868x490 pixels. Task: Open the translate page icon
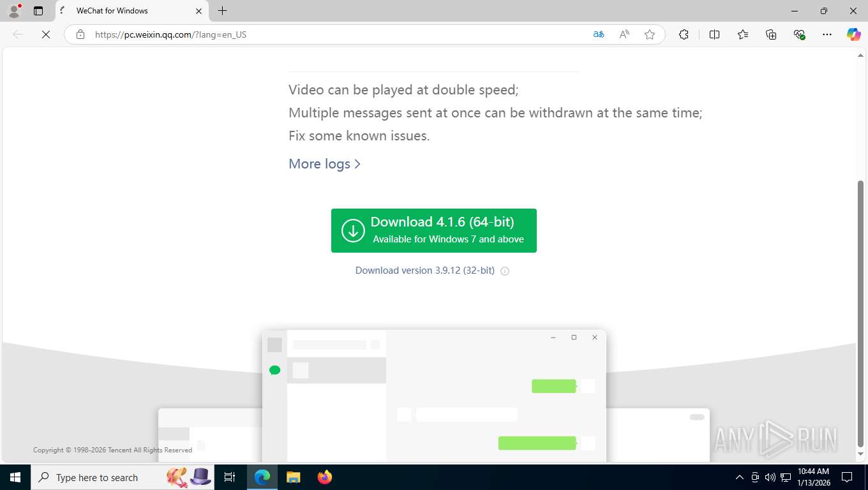click(599, 34)
